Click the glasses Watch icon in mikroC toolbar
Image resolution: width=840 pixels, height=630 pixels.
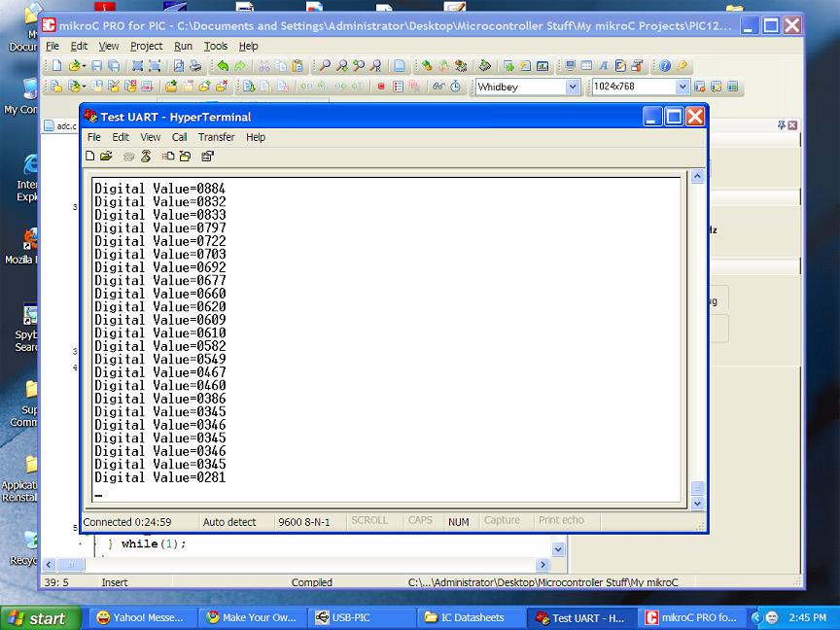(438, 87)
